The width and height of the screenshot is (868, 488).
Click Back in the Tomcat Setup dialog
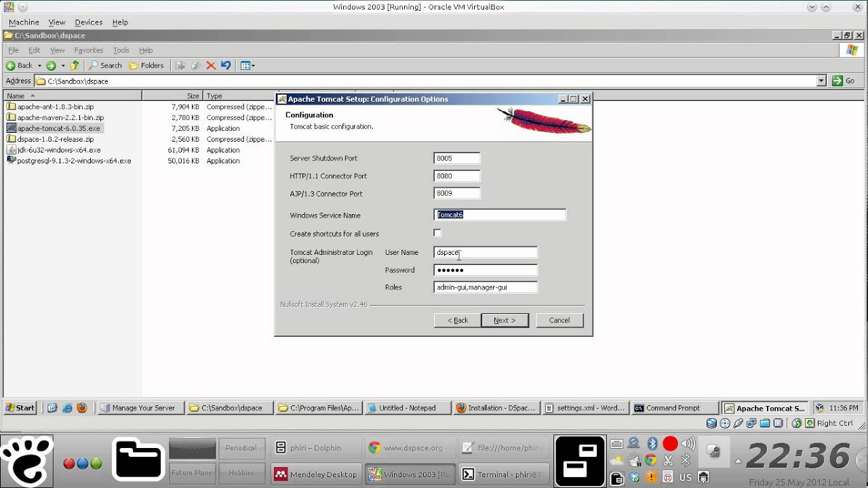pyautogui.click(x=458, y=320)
